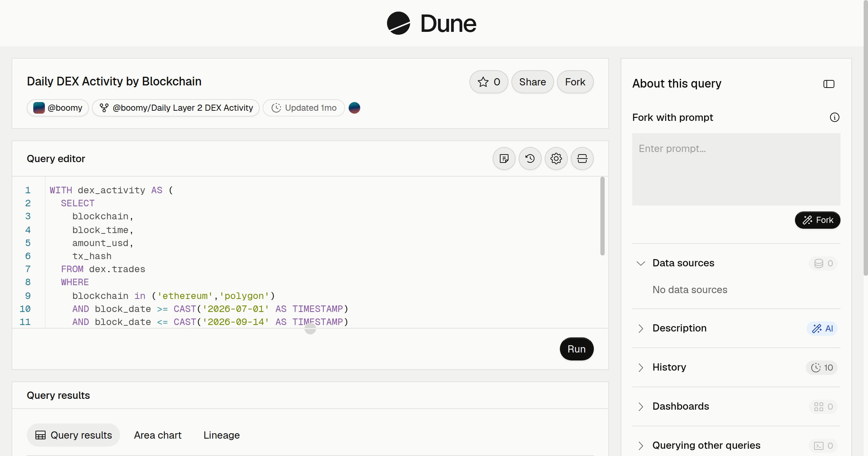Expand the Dashboards section
Image resolution: width=868 pixels, height=456 pixels.
pyautogui.click(x=641, y=406)
